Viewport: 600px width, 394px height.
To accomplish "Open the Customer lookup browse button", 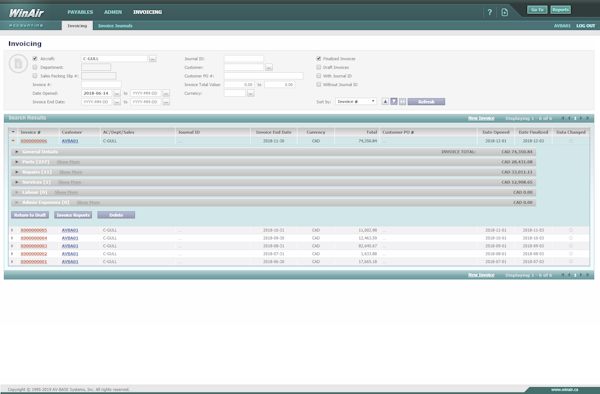I will pyautogui.click(x=269, y=67).
